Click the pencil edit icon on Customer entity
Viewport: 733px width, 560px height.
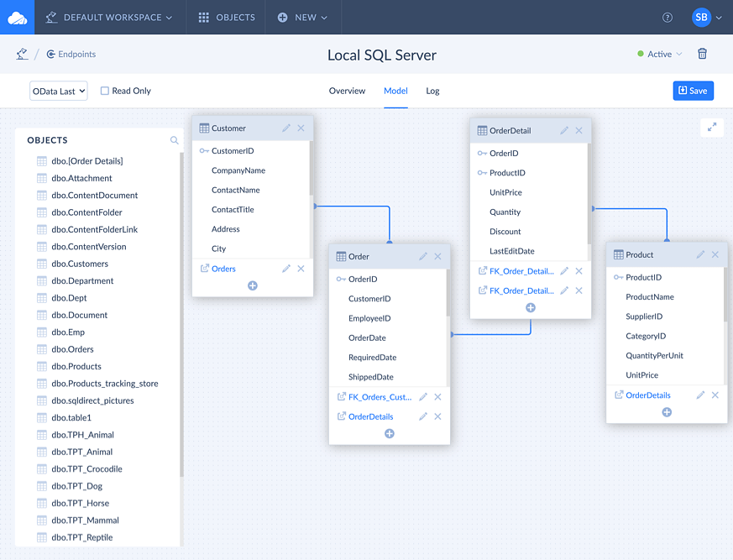point(286,128)
